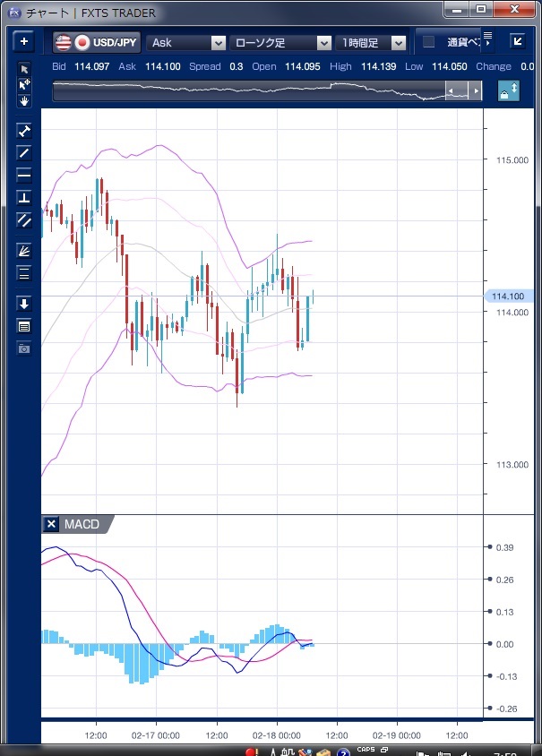Select the Fibonacci retracement lines tool
The width and height of the screenshot is (542, 756).
click(x=24, y=273)
